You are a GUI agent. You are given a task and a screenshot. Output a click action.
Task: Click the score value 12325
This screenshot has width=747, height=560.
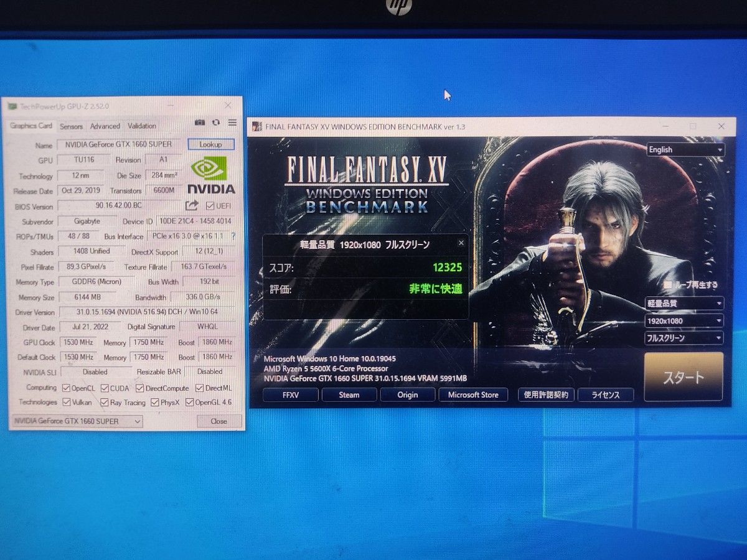[x=448, y=268]
